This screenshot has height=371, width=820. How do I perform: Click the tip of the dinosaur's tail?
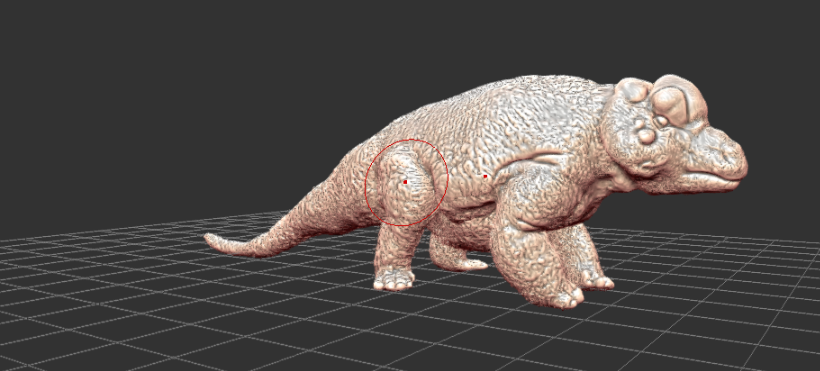210,239
